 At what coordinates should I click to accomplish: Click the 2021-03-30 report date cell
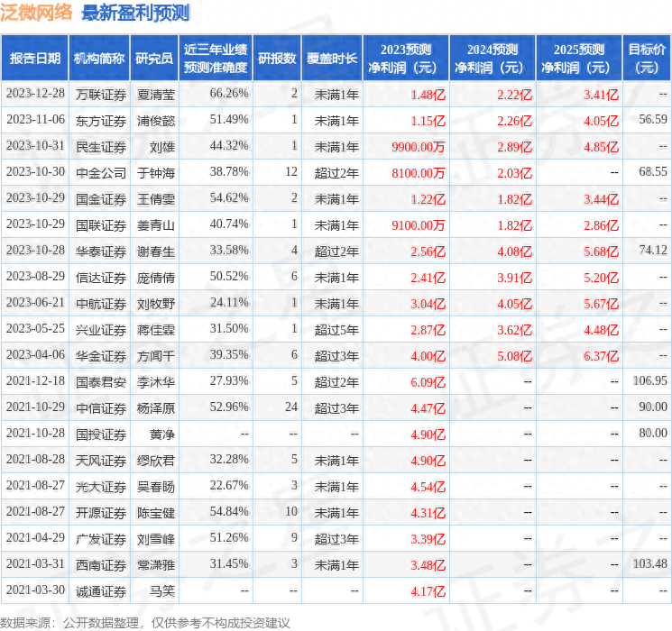coord(35,591)
